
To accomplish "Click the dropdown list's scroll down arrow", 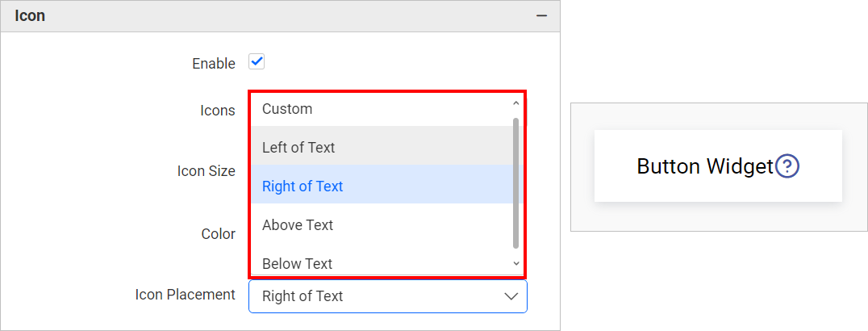I will 516,263.
